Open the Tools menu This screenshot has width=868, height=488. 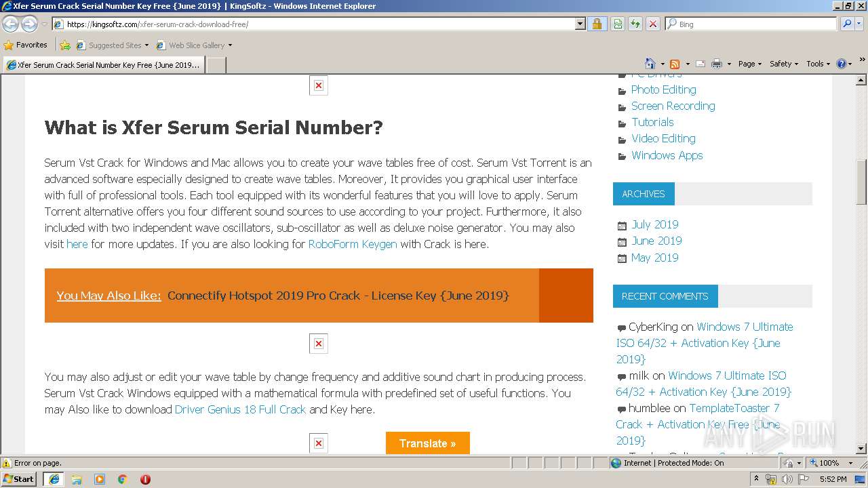[818, 64]
